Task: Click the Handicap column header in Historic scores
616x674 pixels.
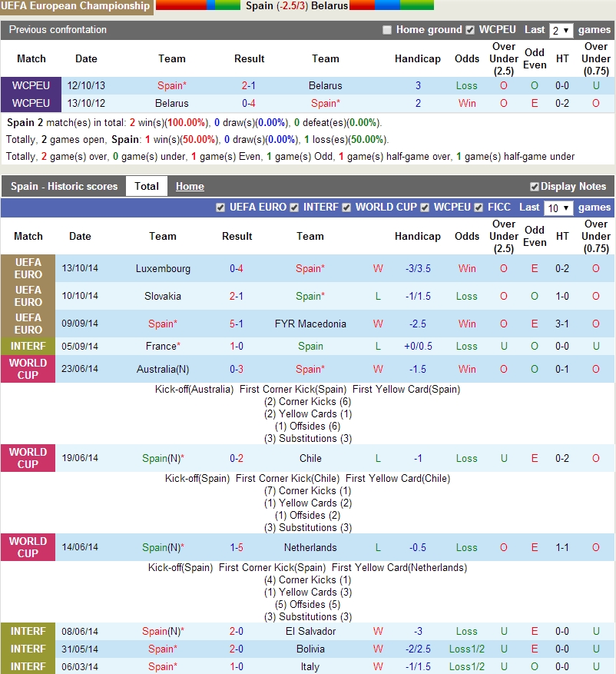Action: pos(418,237)
